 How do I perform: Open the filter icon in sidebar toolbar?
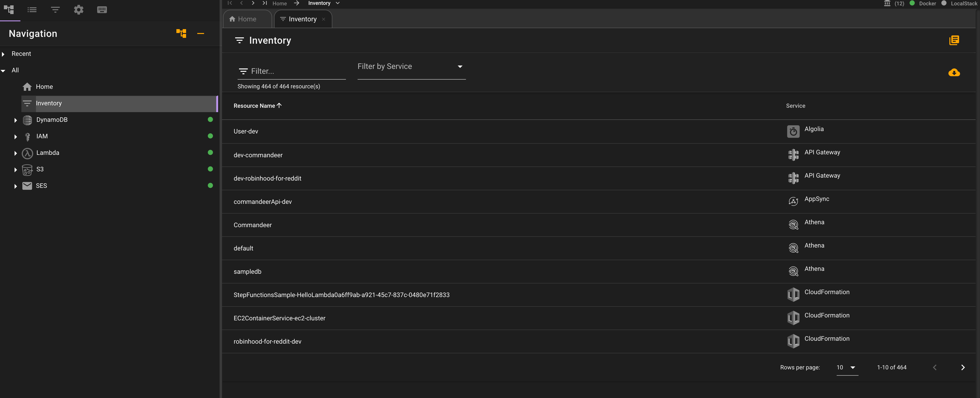point(55,10)
